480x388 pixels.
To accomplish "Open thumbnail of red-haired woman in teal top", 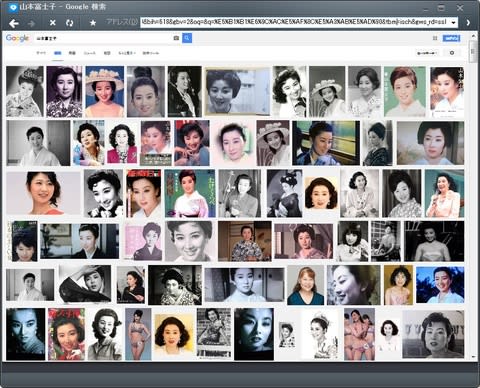I will (x=305, y=285).
